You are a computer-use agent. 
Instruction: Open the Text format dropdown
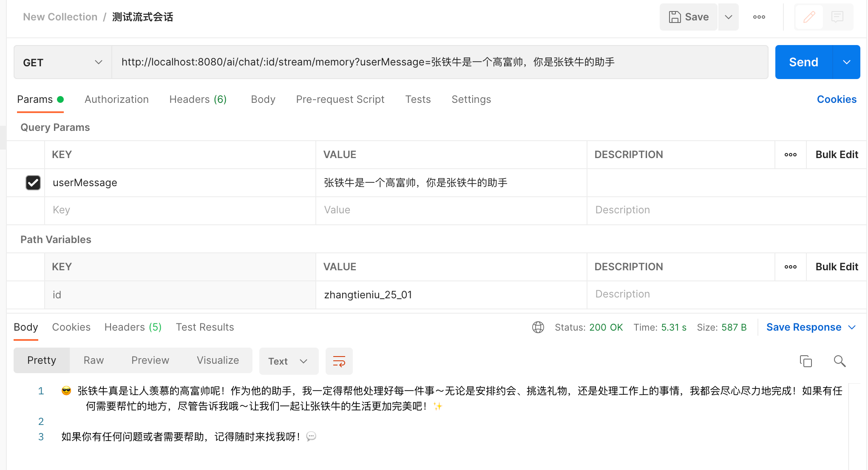[x=288, y=361]
